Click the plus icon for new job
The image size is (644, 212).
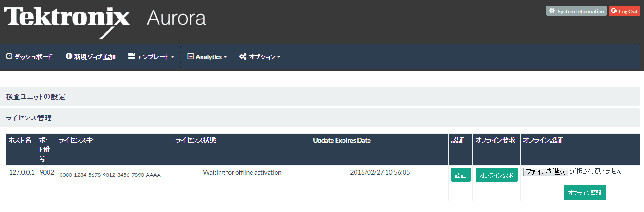[69, 56]
